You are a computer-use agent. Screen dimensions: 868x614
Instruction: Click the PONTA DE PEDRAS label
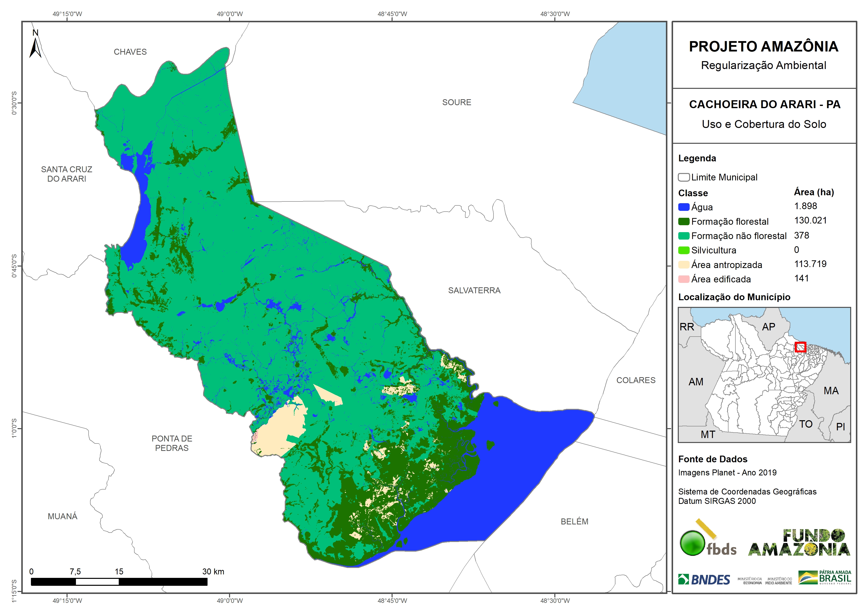[x=172, y=443]
